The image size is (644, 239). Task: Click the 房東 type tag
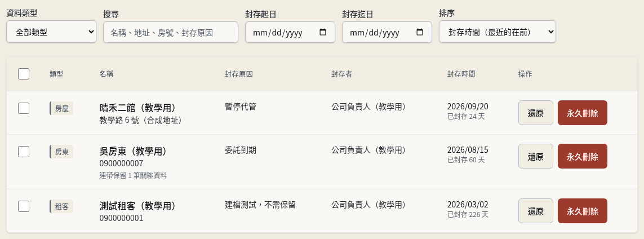(61, 152)
